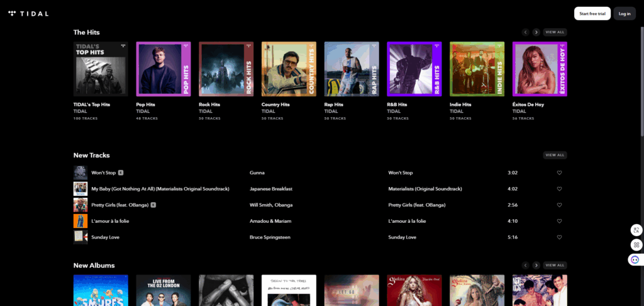Click the TIDAL logo
Image resolution: width=644 pixels, height=306 pixels.
tap(28, 14)
